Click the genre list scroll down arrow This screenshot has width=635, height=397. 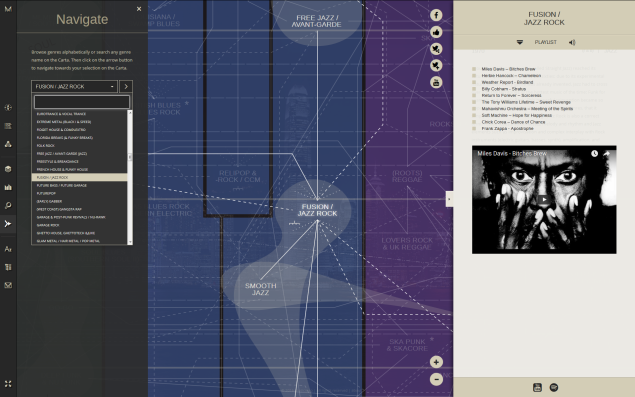(x=130, y=242)
